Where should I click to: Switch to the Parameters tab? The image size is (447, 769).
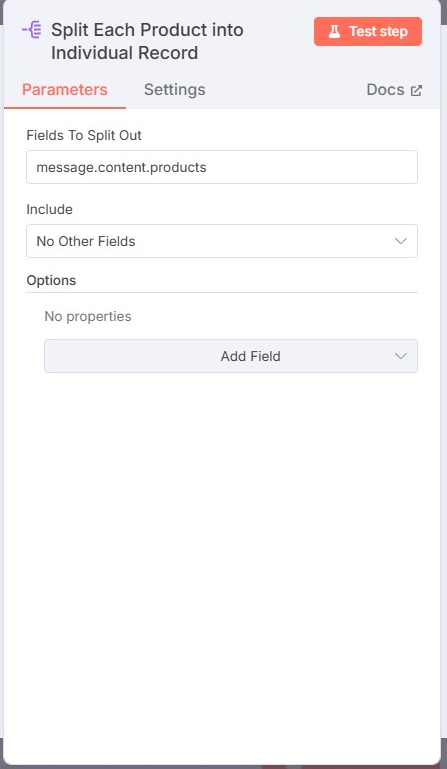(65, 90)
